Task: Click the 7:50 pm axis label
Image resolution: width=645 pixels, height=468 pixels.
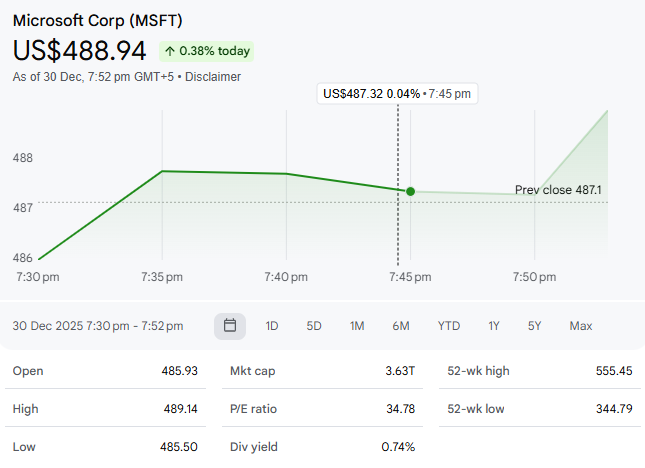Action: coord(534,277)
